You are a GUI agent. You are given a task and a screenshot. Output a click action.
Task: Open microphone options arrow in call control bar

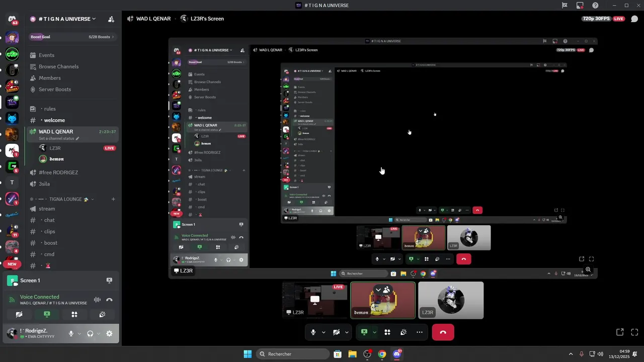324,332
